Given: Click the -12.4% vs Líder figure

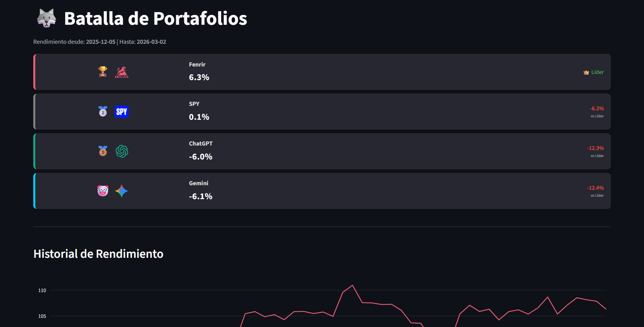Looking at the screenshot, I should coord(595,188).
